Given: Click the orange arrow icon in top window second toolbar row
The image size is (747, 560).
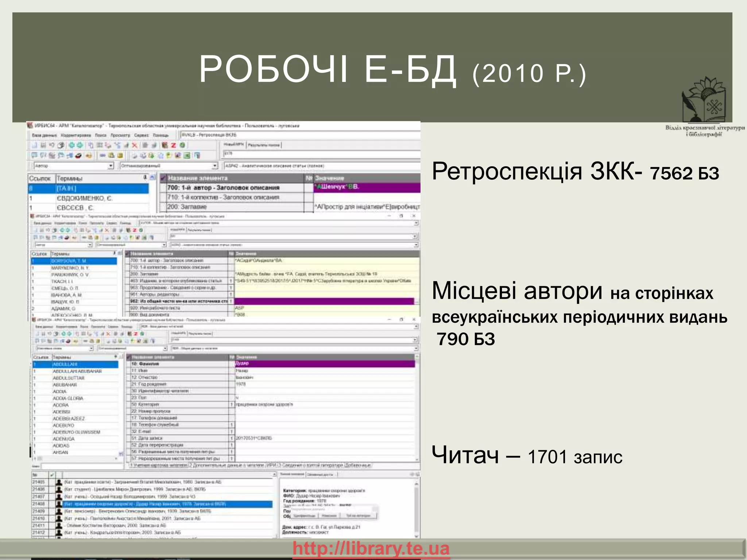Looking at the screenshot, I should (89, 156).
